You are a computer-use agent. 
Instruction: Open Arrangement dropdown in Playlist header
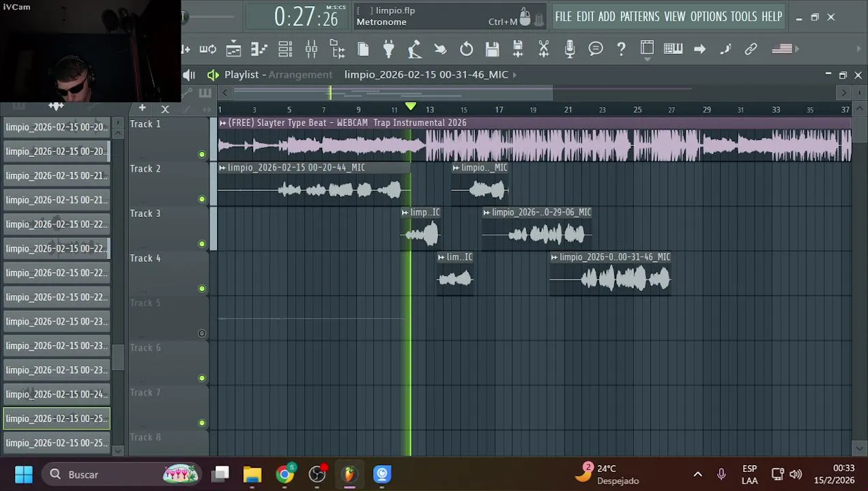point(300,74)
